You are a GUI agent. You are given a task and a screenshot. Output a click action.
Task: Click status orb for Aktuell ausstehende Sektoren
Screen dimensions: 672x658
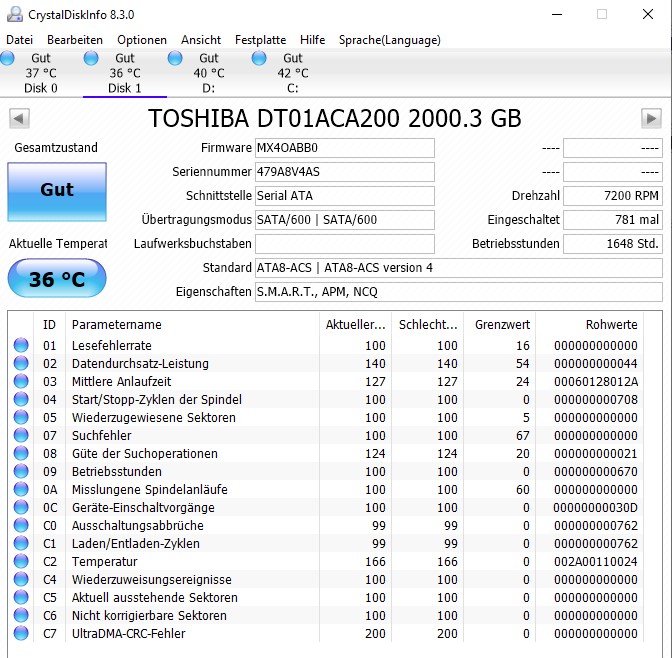(x=21, y=597)
